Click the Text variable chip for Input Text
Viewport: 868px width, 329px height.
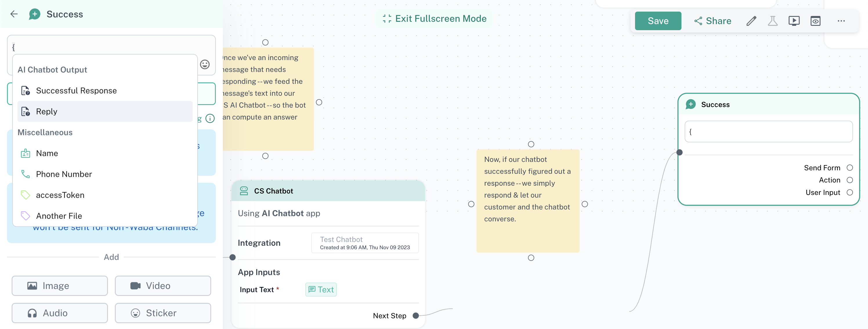(x=321, y=290)
